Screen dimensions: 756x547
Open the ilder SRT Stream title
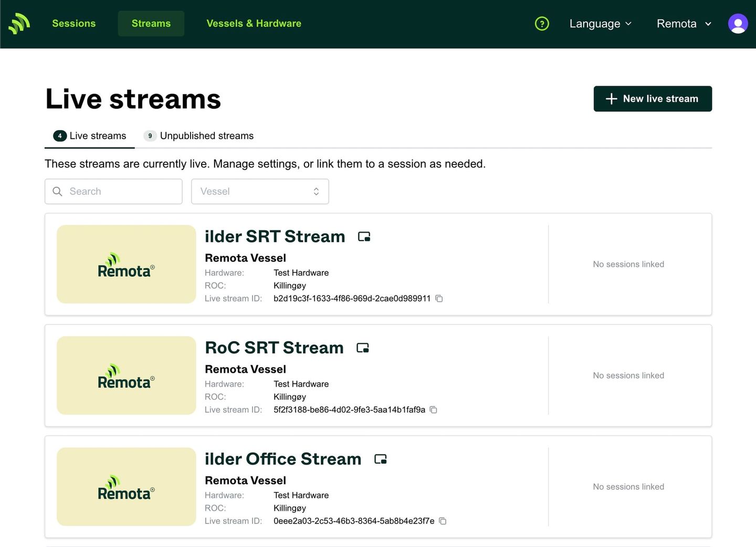point(275,237)
